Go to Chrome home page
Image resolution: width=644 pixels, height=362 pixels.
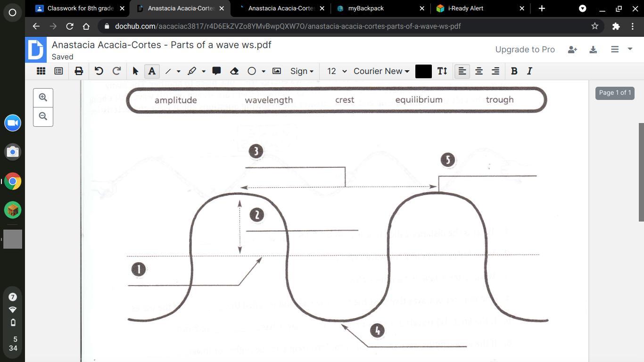86,26
